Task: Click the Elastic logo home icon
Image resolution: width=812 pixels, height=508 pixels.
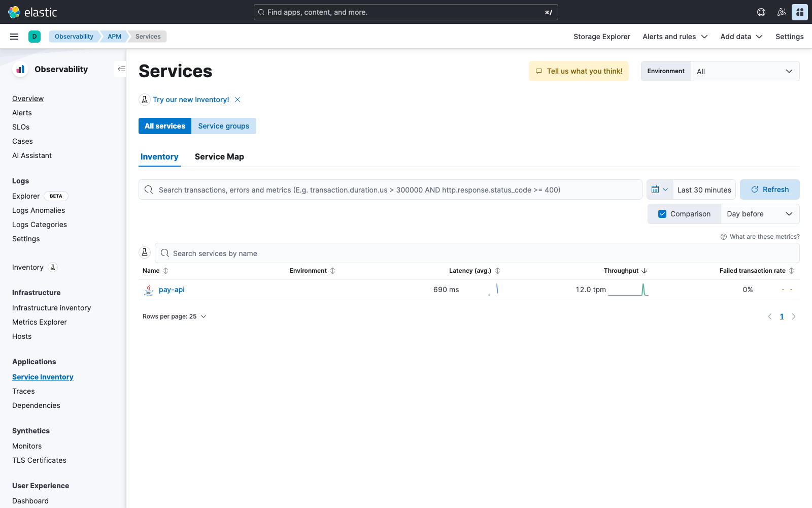Action: (x=14, y=12)
